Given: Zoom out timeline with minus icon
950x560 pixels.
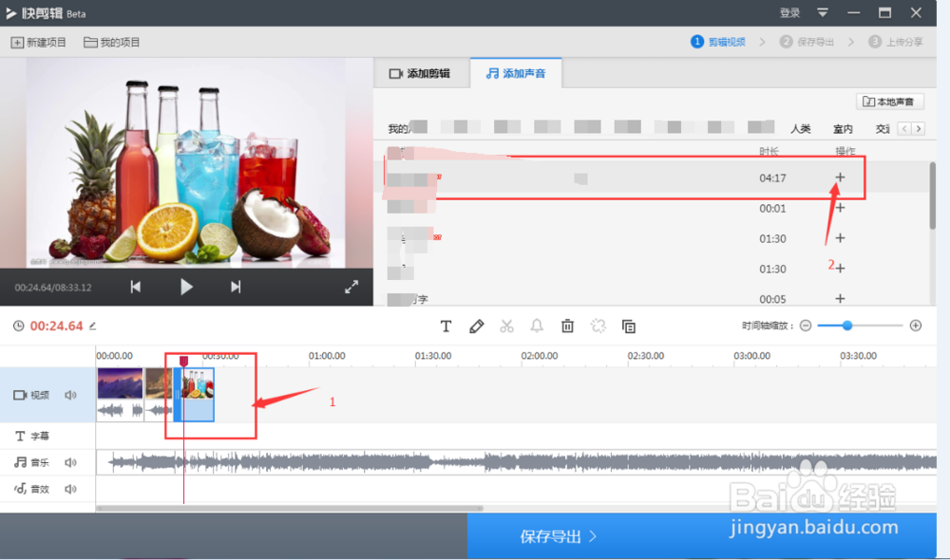Looking at the screenshot, I should [806, 326].
